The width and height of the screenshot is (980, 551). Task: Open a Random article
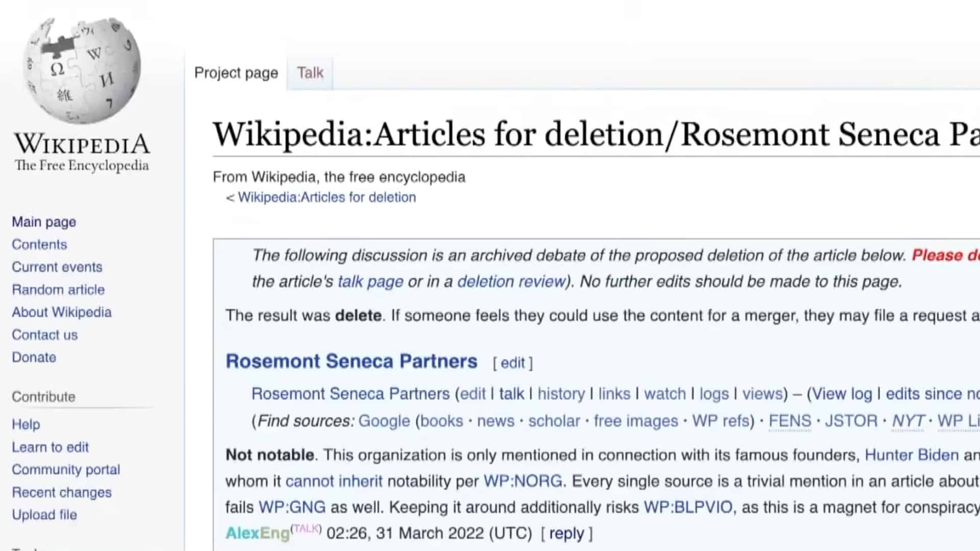pos(58,289)
